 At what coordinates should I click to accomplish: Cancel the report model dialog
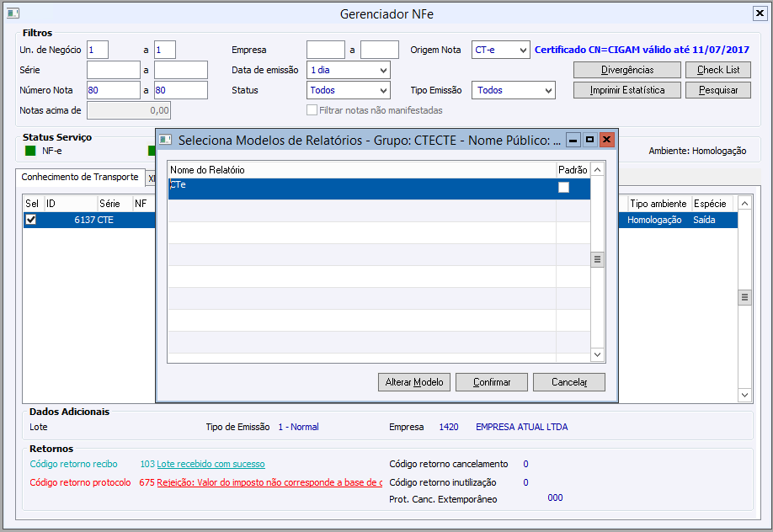[569, 382]
